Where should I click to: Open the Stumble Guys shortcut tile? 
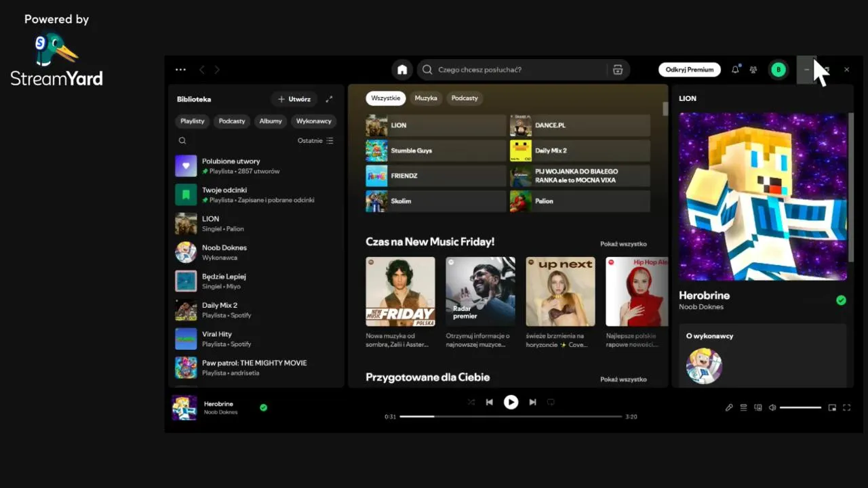coord(436,150)
